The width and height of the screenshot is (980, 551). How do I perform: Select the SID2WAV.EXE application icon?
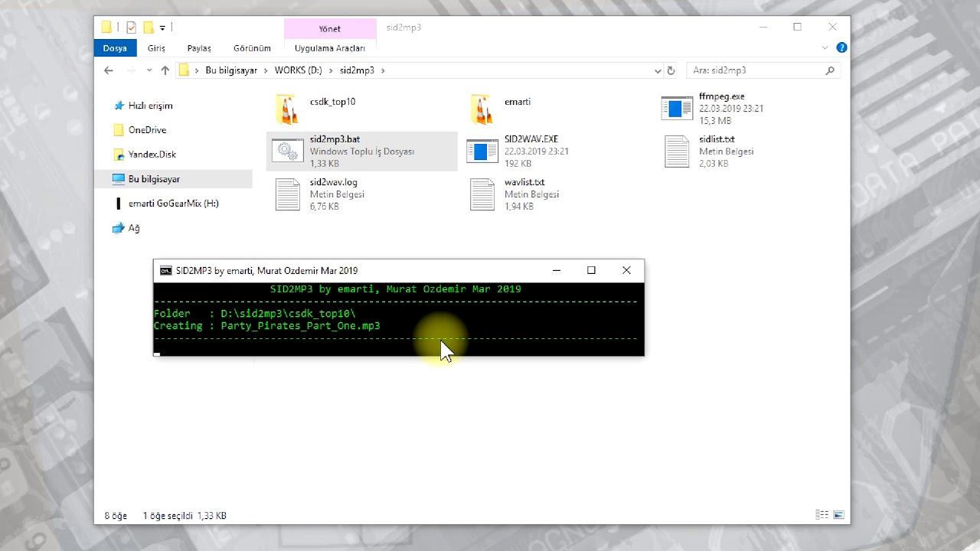482,152
